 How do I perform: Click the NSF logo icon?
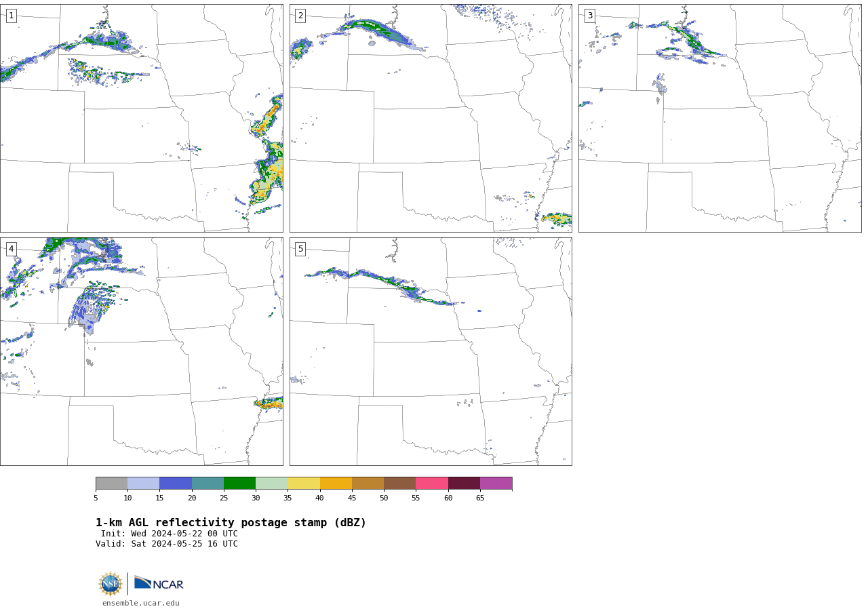pos(111,584)
